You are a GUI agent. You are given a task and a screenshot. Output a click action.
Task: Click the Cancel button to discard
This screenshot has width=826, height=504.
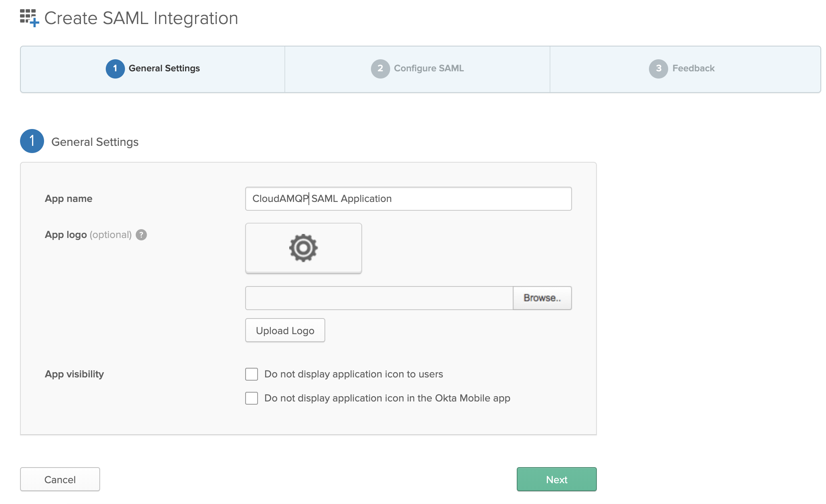point(60,479)
